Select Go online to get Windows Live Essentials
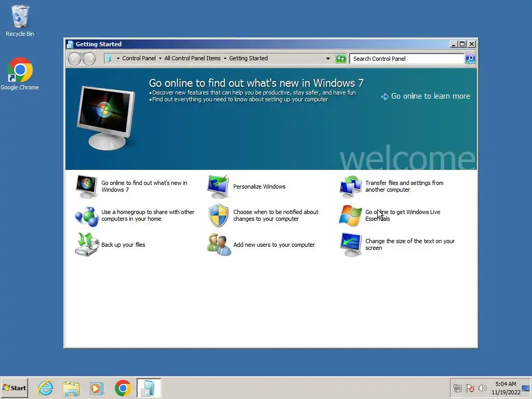Viewport: 532px width, 399px height. 403,216
